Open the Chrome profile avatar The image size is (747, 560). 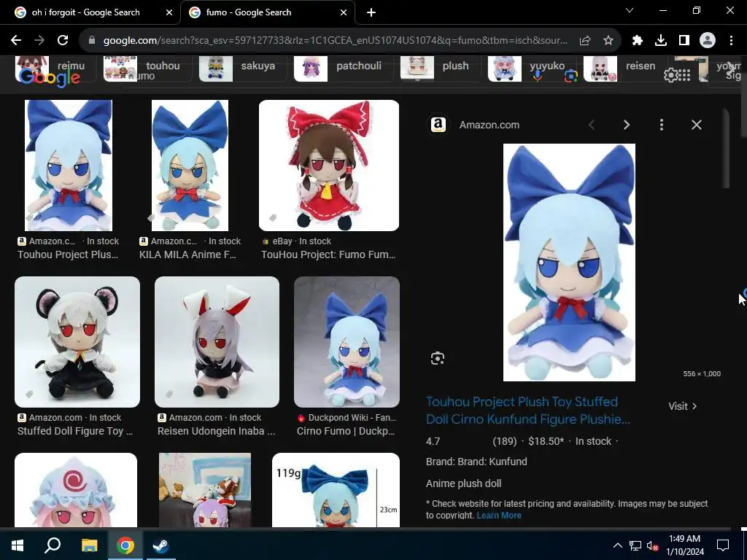coord(708,41)
